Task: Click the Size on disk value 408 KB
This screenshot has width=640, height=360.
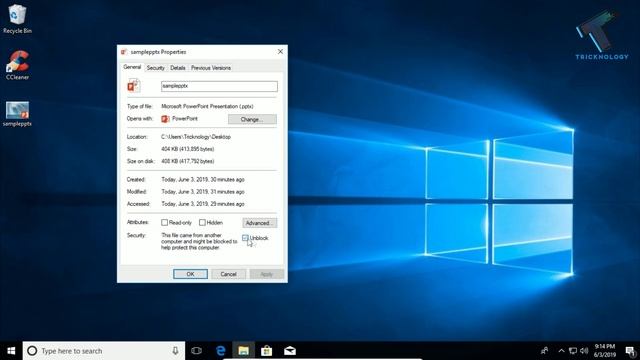Action: tap(188, 161)
